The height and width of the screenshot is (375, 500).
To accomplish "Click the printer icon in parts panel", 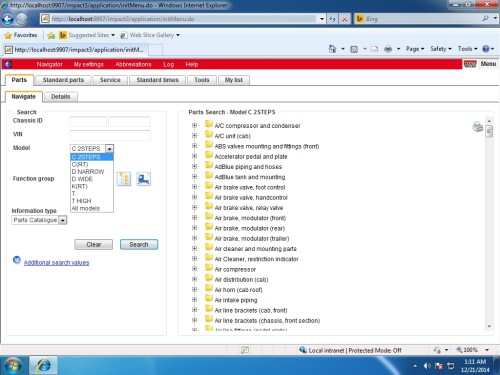I will (x=478, y=127).
